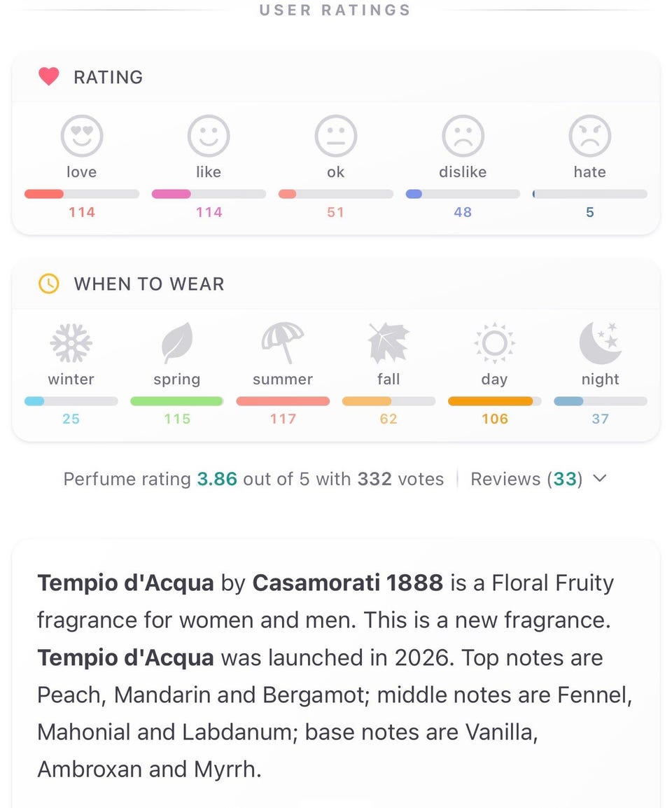Vote with the love heart-eyes face
Screen dimensions: 672x808
pos(81,136)
